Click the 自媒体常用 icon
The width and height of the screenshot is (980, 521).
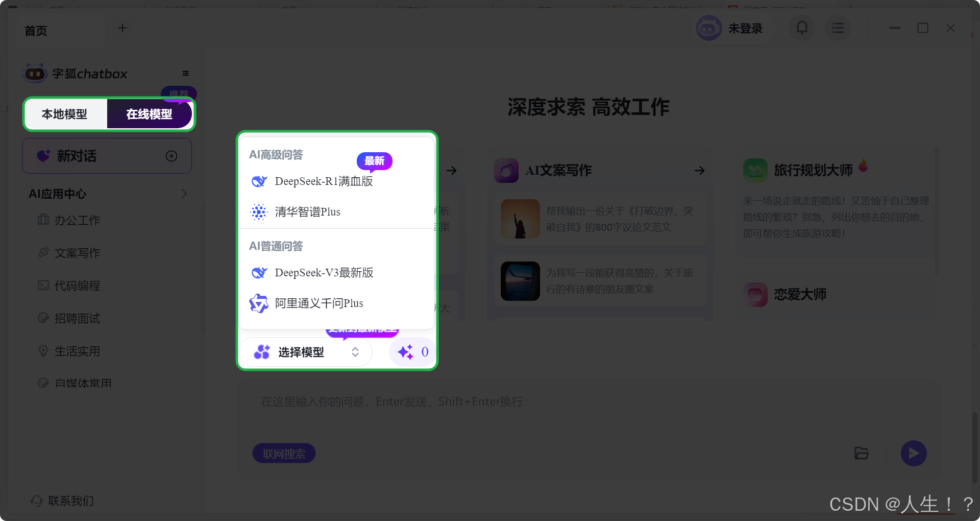43,383
